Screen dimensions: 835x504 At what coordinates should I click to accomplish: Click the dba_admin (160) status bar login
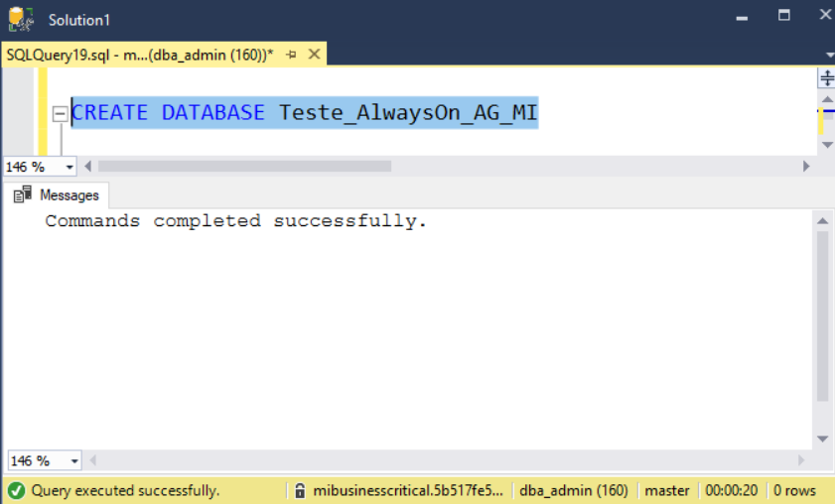point(573,490)
